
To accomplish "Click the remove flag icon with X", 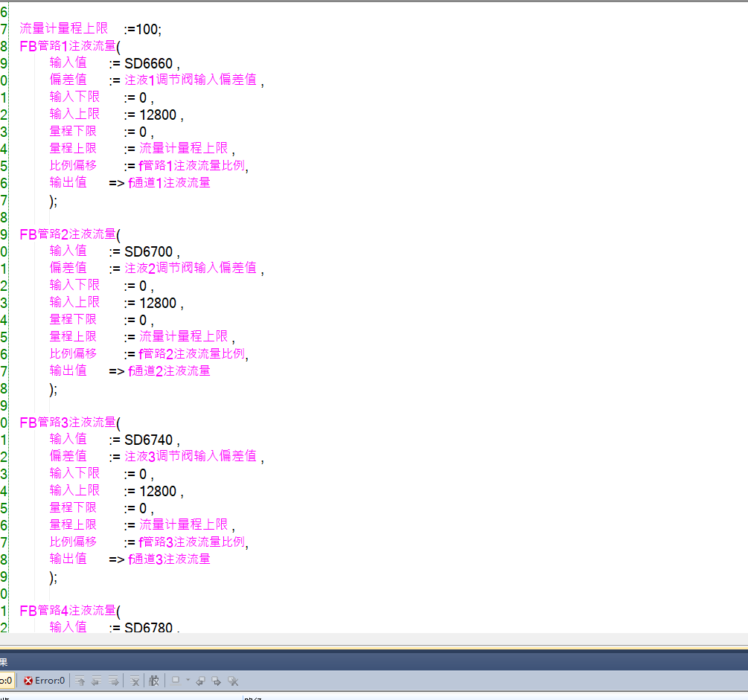I will point(233,680).
